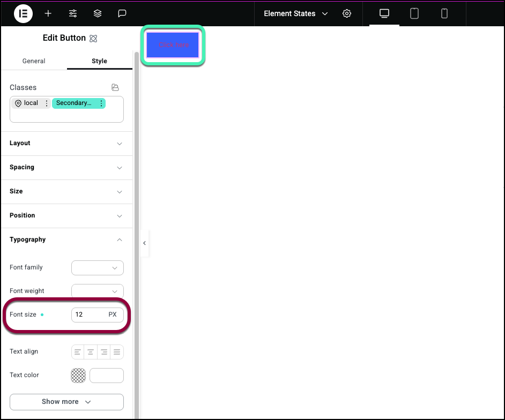Set text align to left

(78, 352)
